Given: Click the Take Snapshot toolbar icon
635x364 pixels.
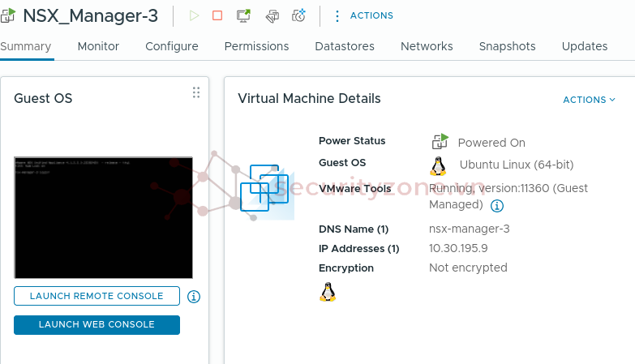Looking at the screenshot, I should (298, 15).
